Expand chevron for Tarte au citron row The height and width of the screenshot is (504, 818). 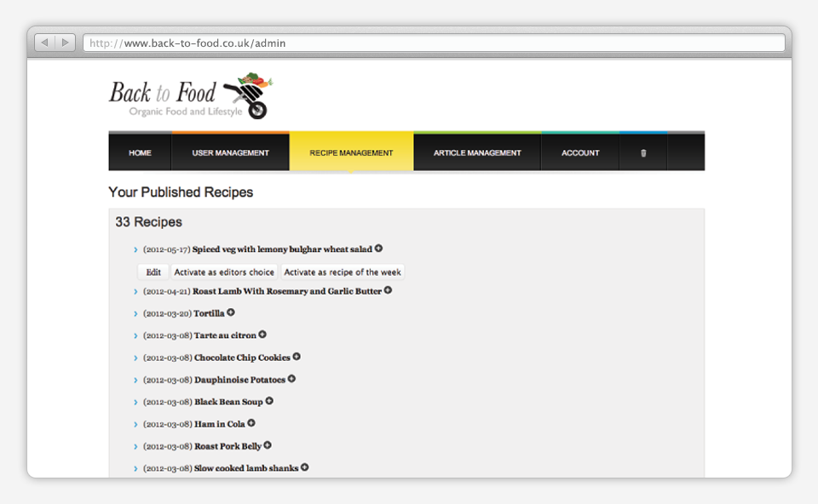[135, 335]
